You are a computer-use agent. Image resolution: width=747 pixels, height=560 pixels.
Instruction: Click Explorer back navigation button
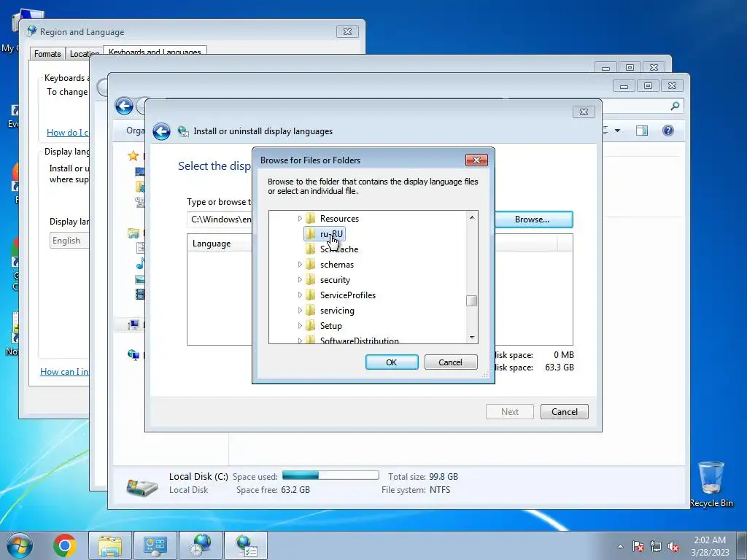(124, 106)
